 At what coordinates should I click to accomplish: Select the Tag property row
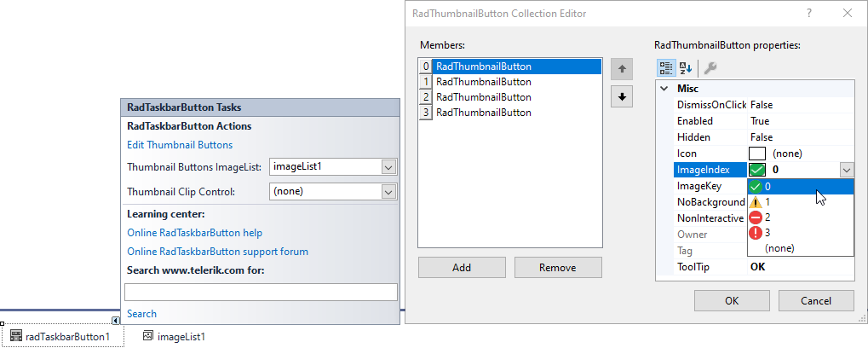pos(710,251)
